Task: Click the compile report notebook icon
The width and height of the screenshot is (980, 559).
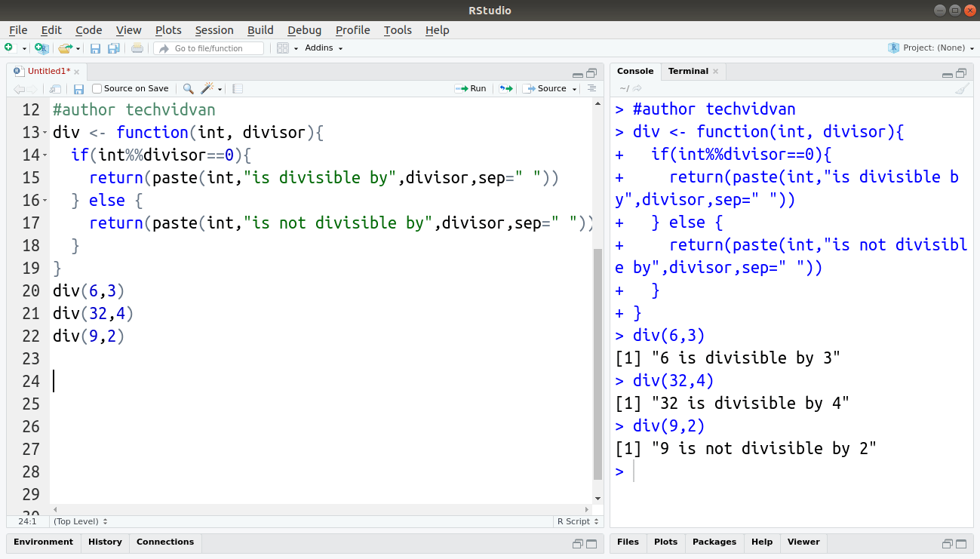Action: tap(238, 89)
